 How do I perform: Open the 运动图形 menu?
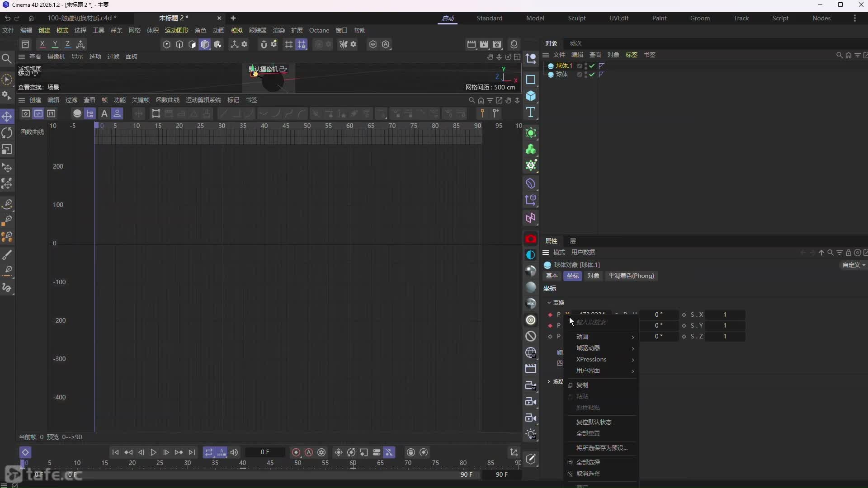tap(176, 30)
